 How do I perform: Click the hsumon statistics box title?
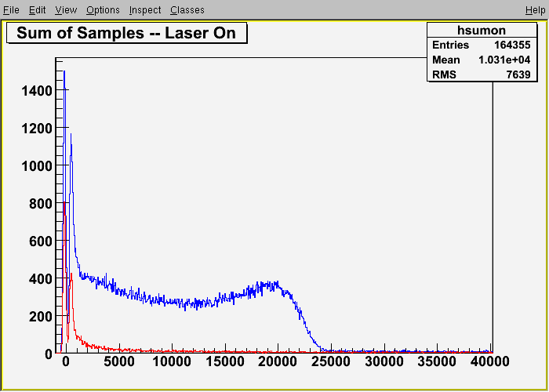[x=482, y=31]
